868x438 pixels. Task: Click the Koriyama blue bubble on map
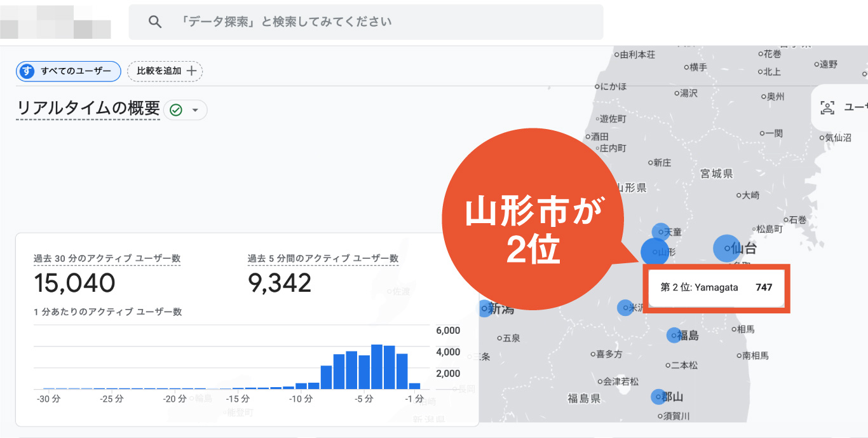[658, 397]
